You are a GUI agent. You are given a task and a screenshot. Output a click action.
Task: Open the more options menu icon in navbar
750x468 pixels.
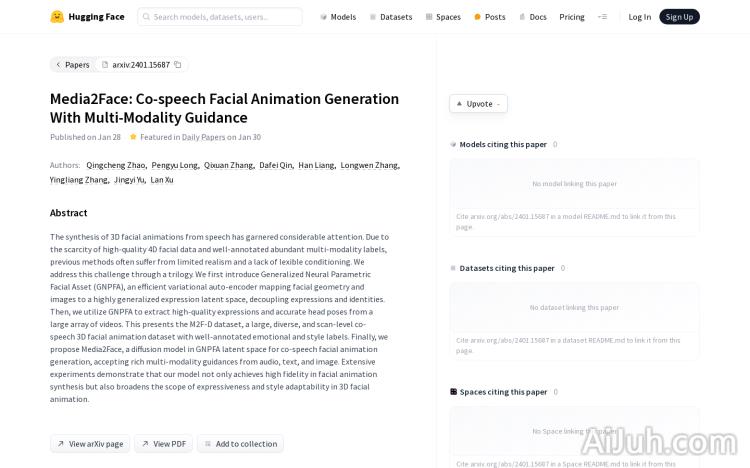[602, 17]
